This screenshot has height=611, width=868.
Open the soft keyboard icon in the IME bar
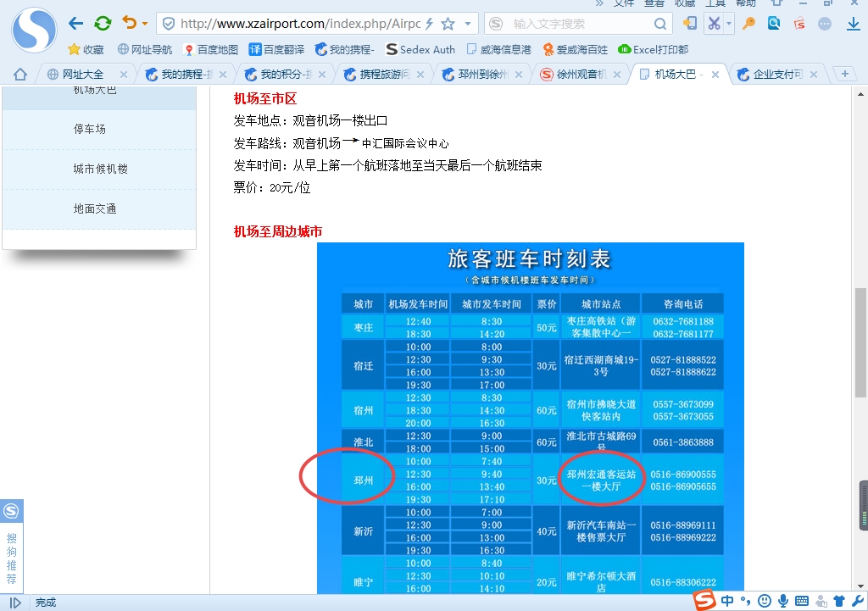[x=802, y=601]
